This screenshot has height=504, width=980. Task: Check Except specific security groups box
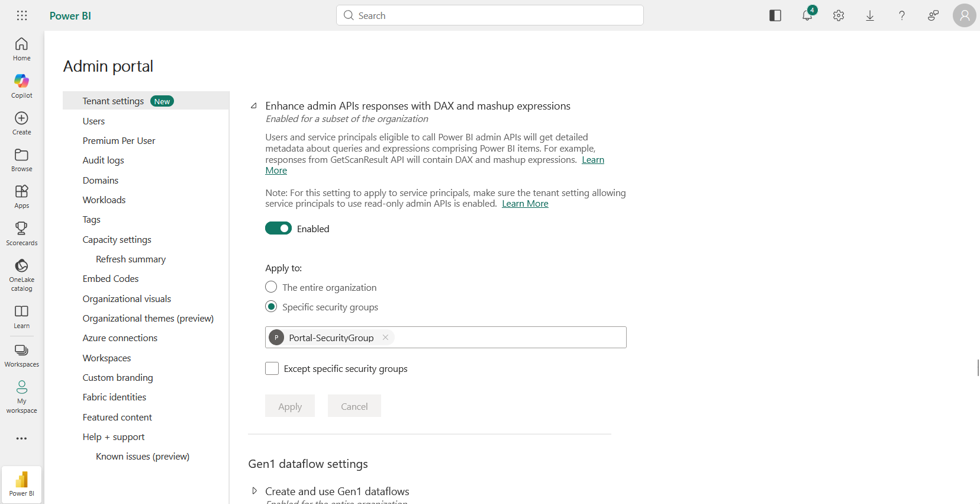272,368
